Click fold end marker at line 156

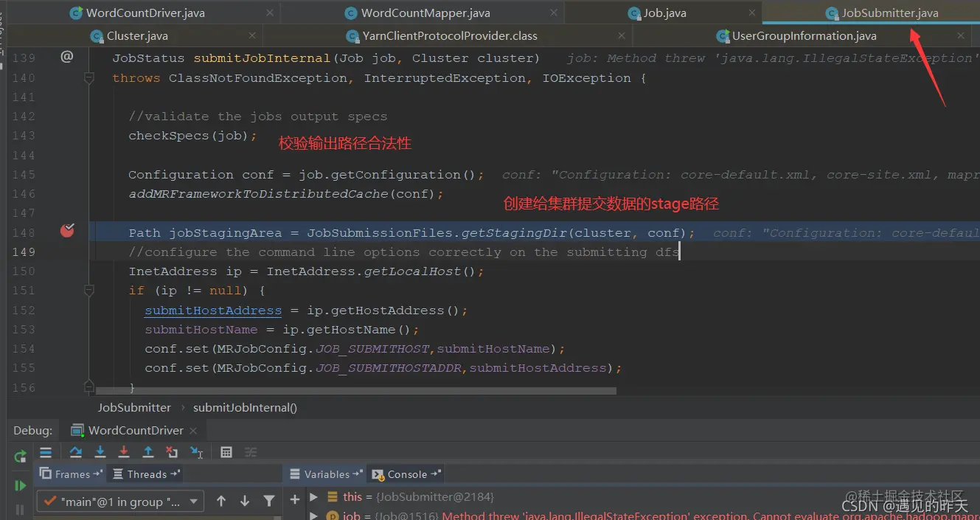89,386
